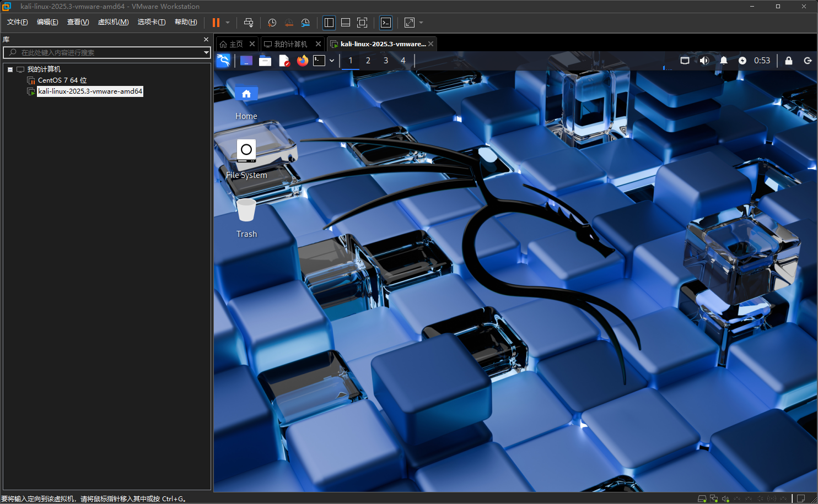The image size is (818, 504).
Task: Close the 我的计算机 tab
Action: [x=318, y=44]
